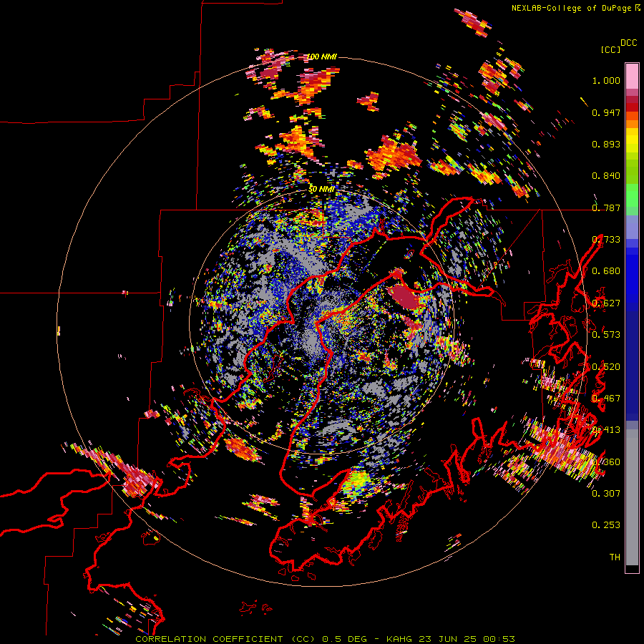Click the 0.5 DEG elevation label

tap(344, 639)
